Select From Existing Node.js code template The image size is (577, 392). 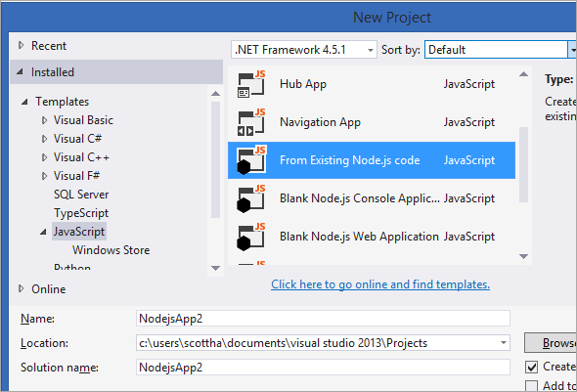(x=372, y=160)
